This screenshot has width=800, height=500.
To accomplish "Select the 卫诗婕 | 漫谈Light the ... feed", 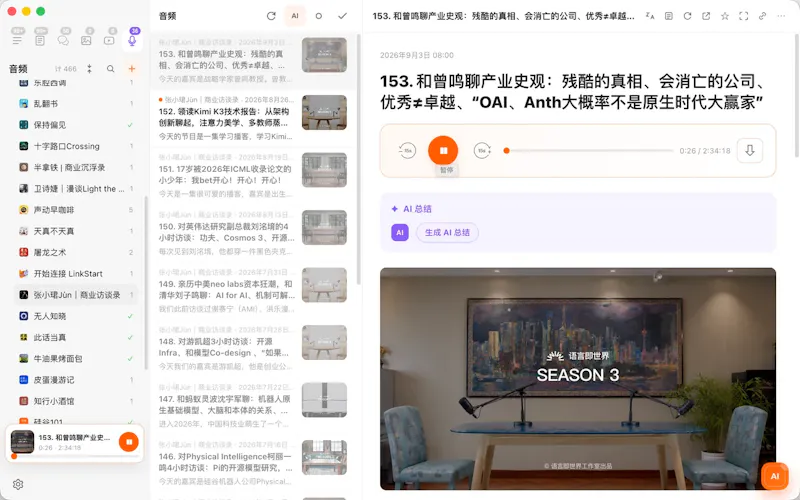I will pyautogui.click(x=76, y=189).
